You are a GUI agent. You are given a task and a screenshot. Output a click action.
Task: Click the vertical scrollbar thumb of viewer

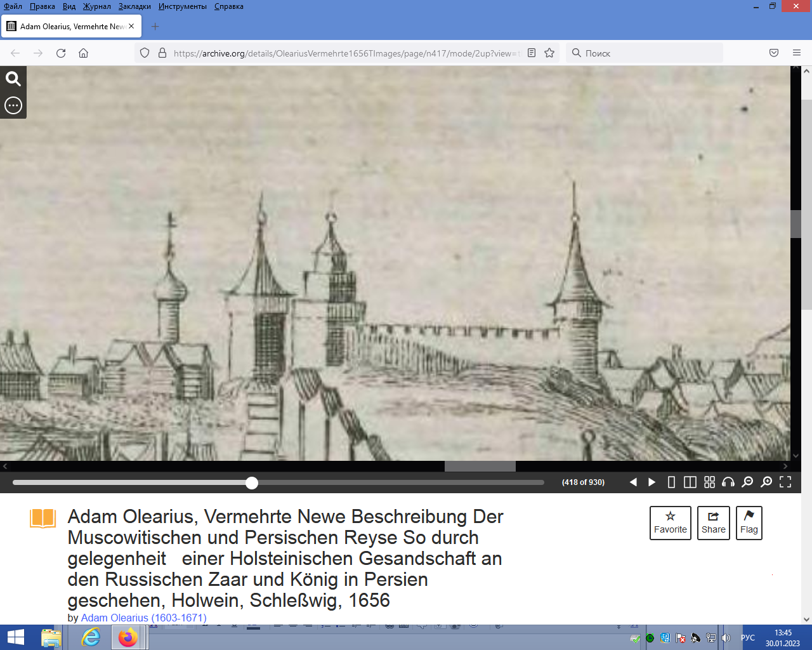[x=796, y=224]
